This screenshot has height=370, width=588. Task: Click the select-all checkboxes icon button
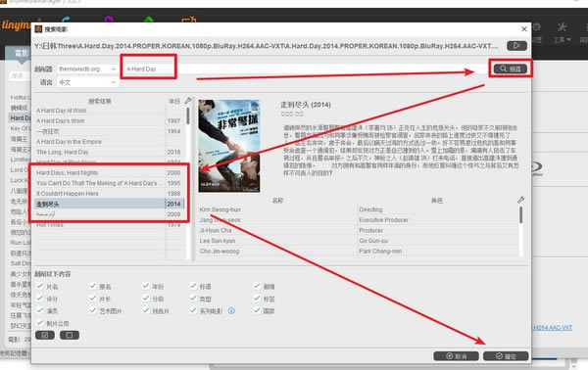45,335
